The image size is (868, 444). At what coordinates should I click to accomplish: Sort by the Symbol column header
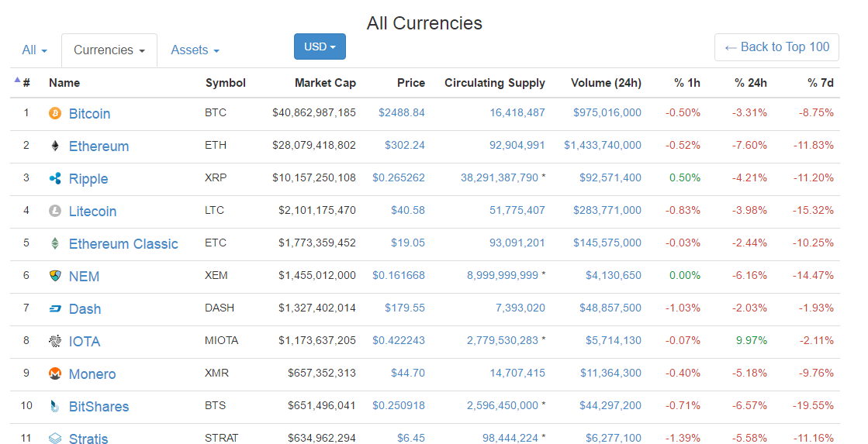(225, 83)
